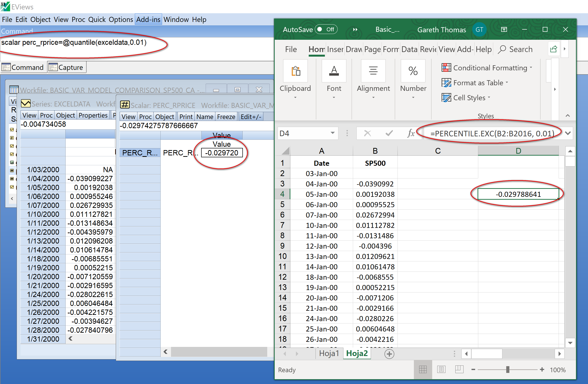
Task: Open the Conditional Formatting dropdown
Action: coord(531,68)
